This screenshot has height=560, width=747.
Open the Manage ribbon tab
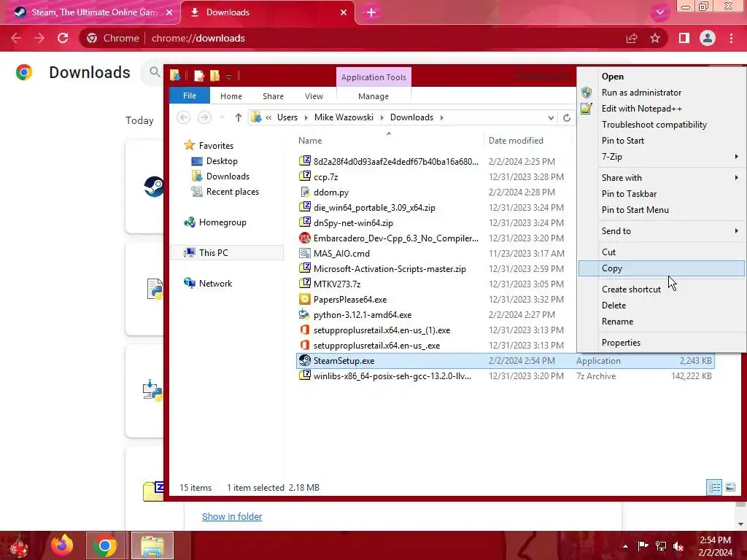click(x=373, y=96)
